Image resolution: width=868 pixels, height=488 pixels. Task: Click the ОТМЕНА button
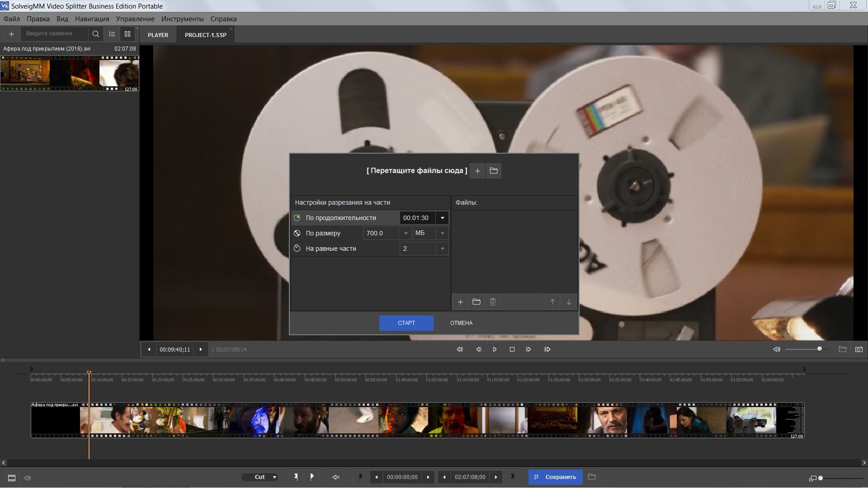(461, 323)
